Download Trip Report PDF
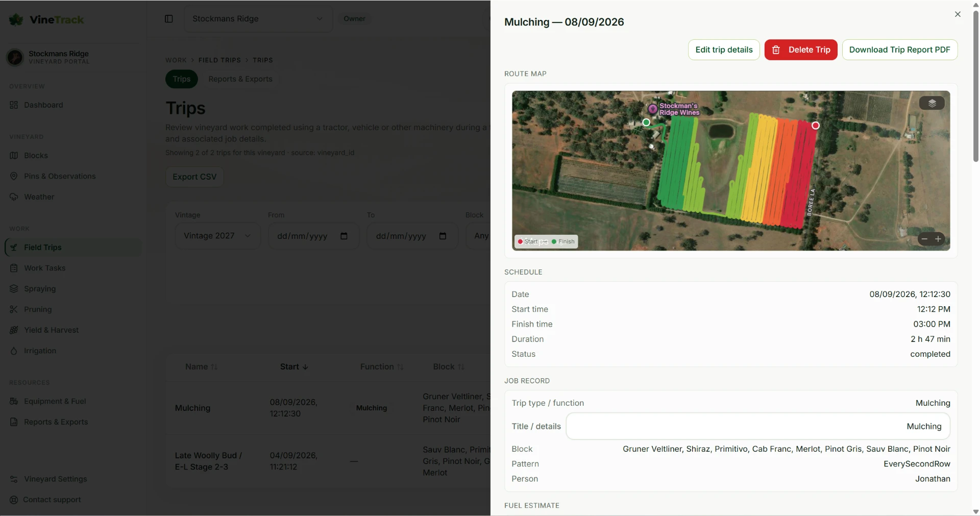This screenshot has width=980, height=516. [x=899, y=50]
